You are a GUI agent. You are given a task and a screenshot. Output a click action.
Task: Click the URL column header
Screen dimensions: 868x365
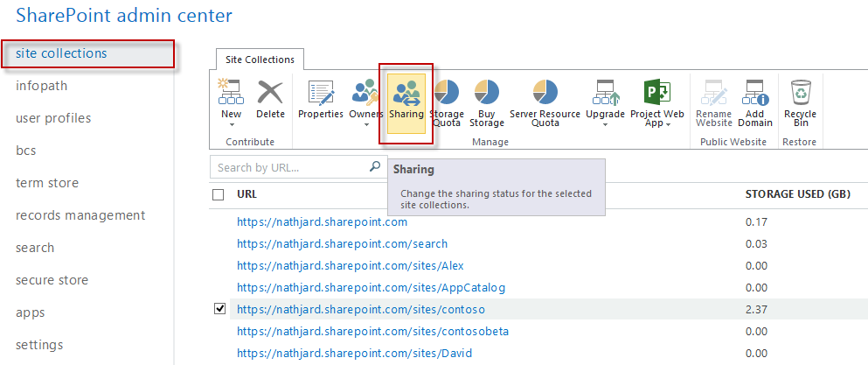pos(247,194)
